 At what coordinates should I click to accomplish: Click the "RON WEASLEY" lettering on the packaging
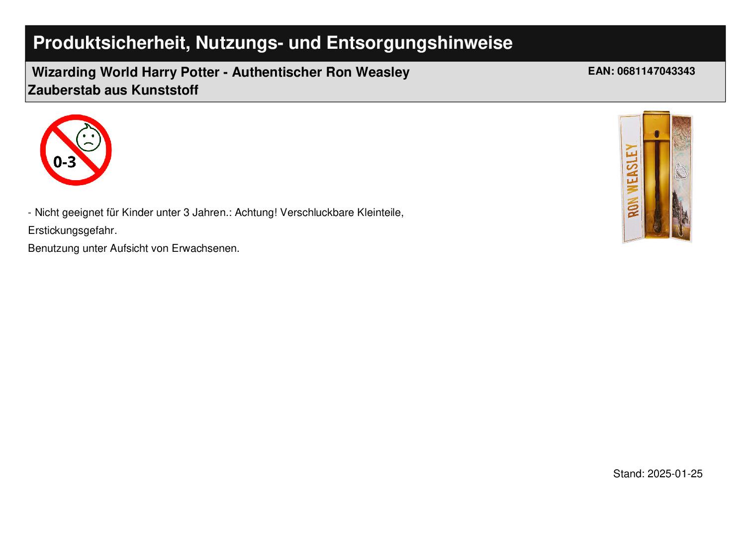pos(632,180)
